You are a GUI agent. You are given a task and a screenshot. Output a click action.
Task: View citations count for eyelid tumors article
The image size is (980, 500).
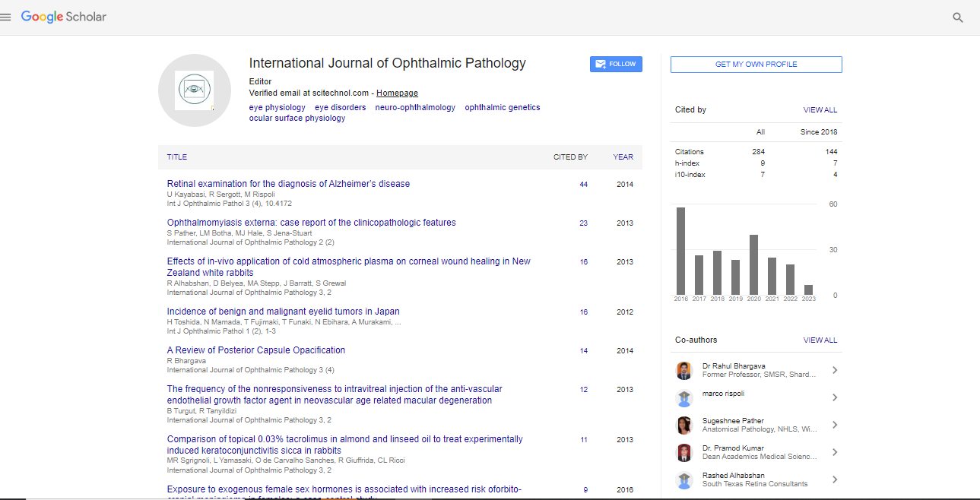tap(583, 312)
